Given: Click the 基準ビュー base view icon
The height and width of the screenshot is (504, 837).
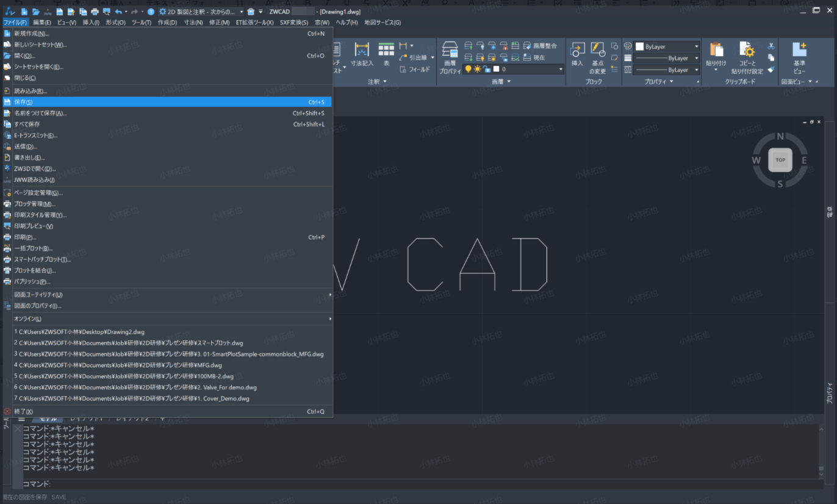Looking at the screenshot, I should [799, 58].
